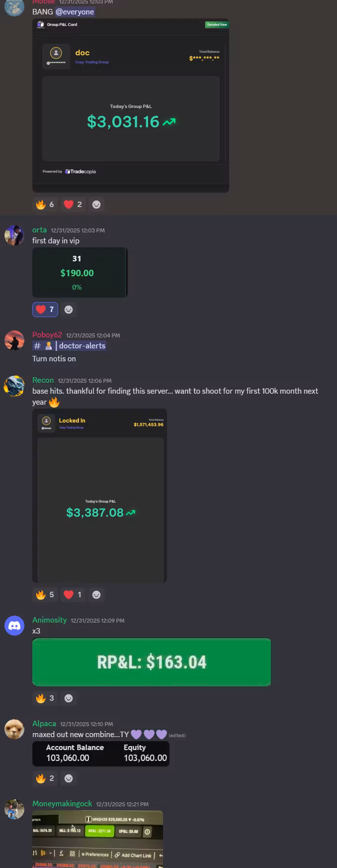Open Recon's Locked In P&L image
The image size is (337, 868).
[99, 496]
